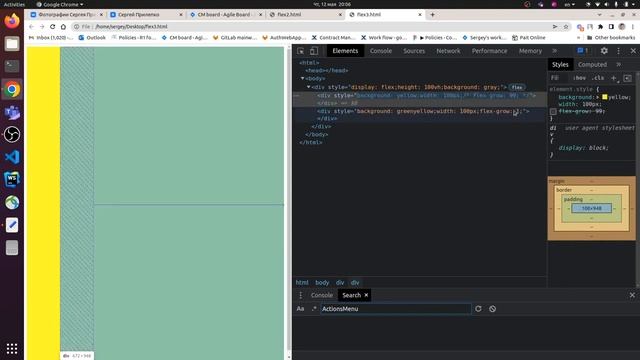Show more DevTools panel tabs
This screenshot has height=360, width=640.
(555, 51)
